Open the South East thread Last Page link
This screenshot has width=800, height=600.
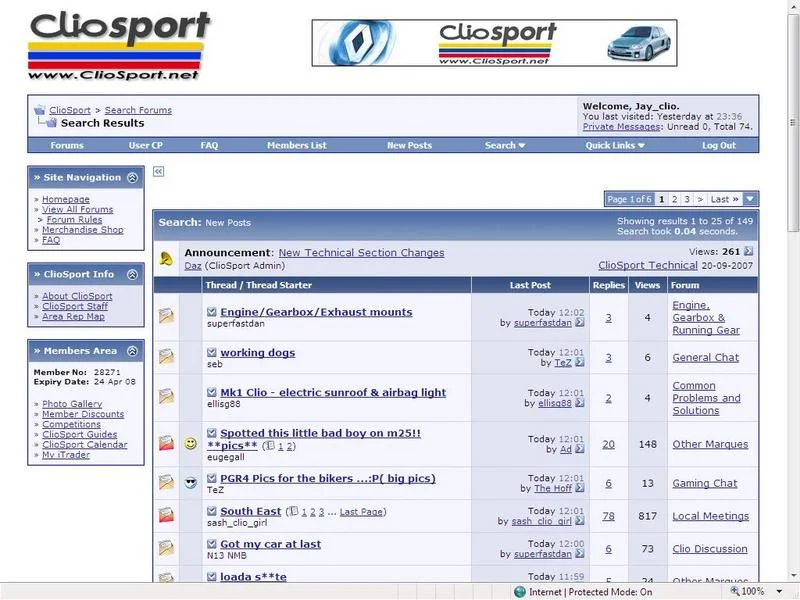[x=361, y=512]
